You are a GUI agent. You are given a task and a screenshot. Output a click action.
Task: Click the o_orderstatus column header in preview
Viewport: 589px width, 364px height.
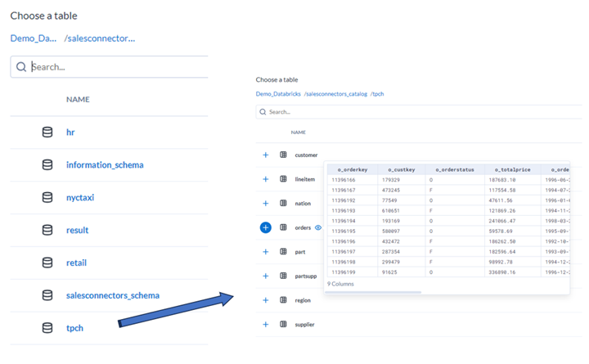(455, 170)
